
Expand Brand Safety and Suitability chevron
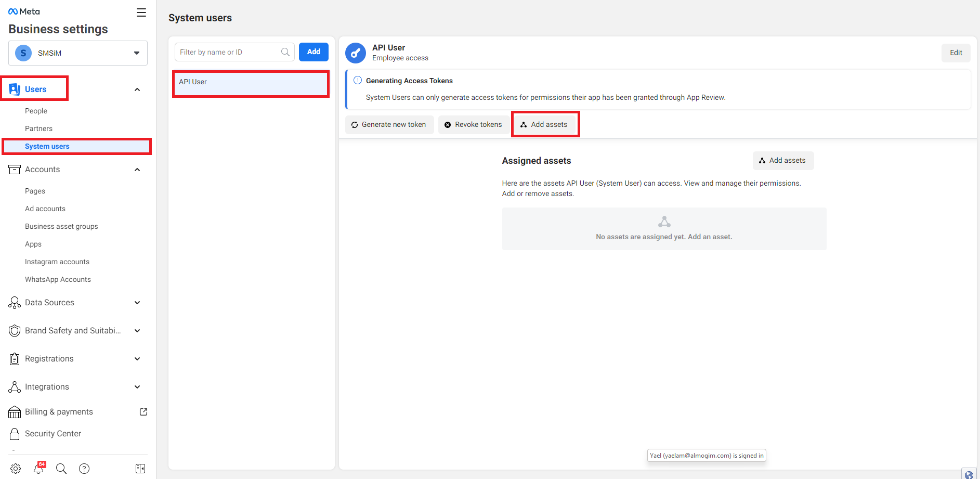pyautogui.click(x=137, y=331)
